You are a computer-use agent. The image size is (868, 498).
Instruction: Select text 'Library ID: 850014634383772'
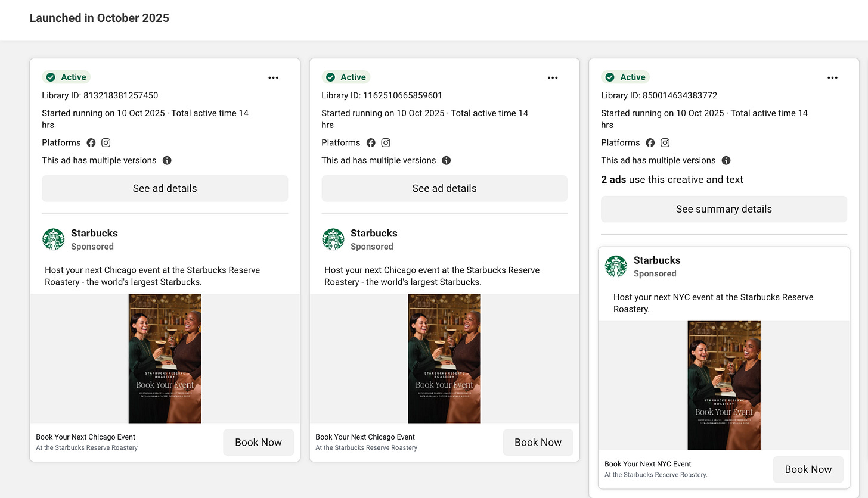659,95
